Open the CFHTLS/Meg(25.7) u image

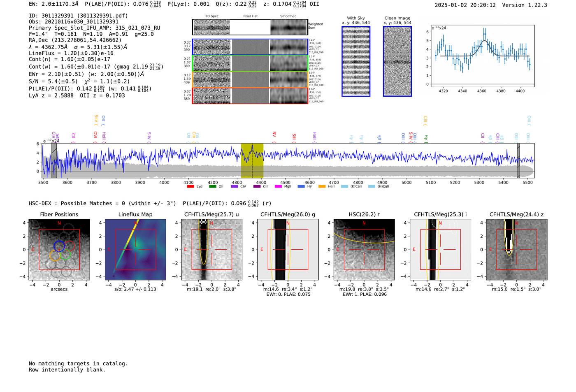tap(211, 250)
